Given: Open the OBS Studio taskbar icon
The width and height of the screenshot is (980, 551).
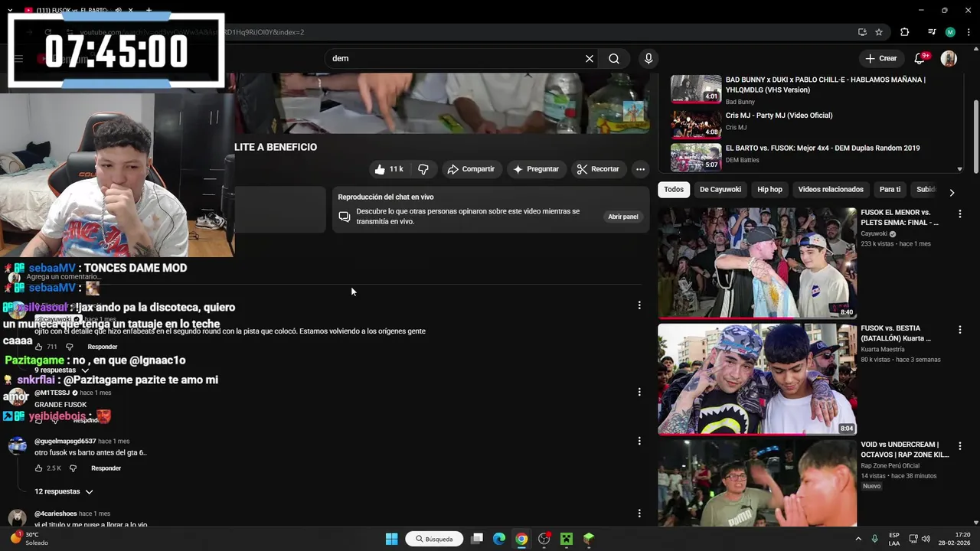Looking at the screenshot, I should (x=544, y=539).
